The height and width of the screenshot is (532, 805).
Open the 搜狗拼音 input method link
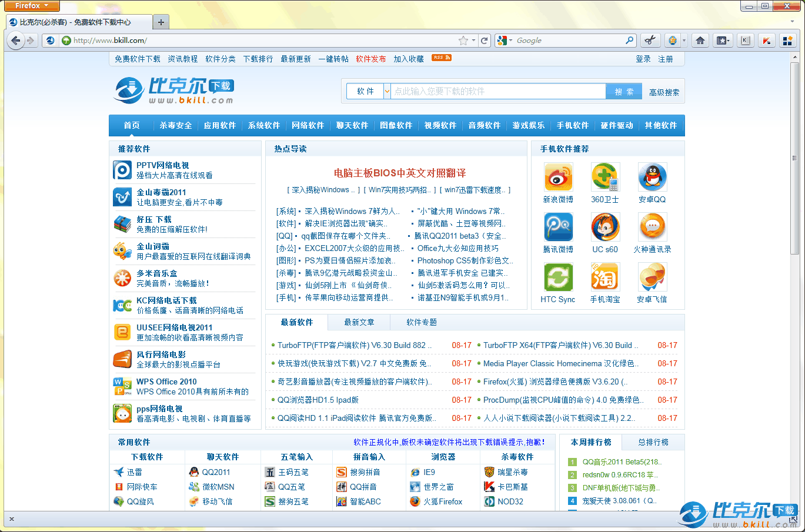coord(365,472)
